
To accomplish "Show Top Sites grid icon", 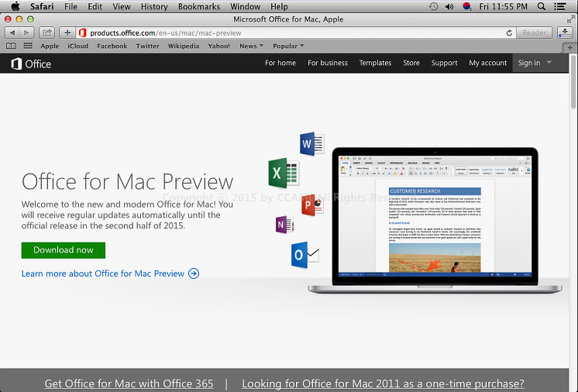I will pyautogui.click(x=28, y=46).
